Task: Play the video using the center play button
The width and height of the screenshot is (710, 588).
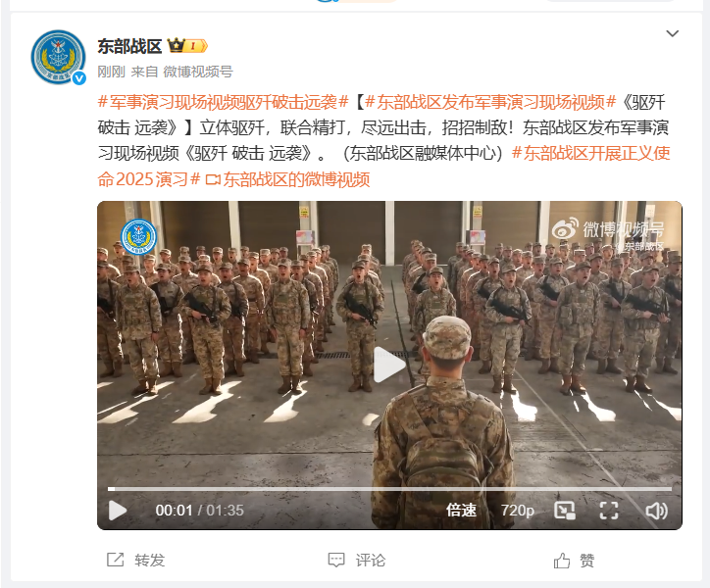Action: (389, 365)
